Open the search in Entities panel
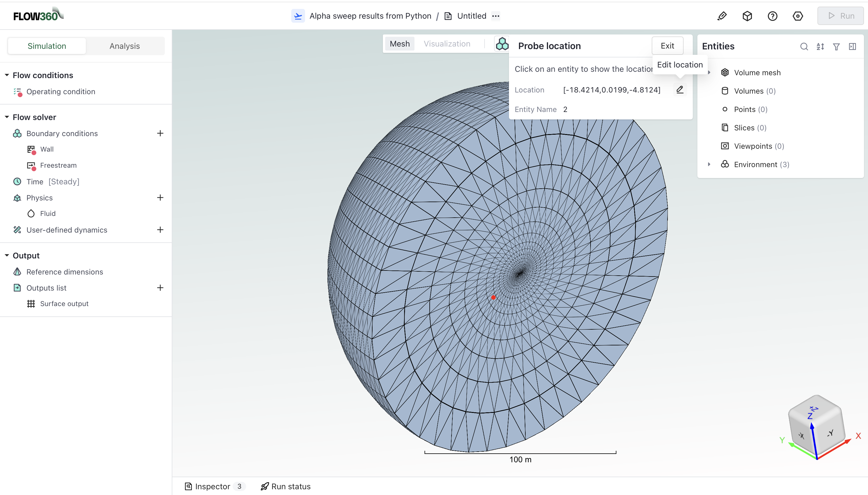The height and width of the screenshot is (495, 868). point(804,46)
